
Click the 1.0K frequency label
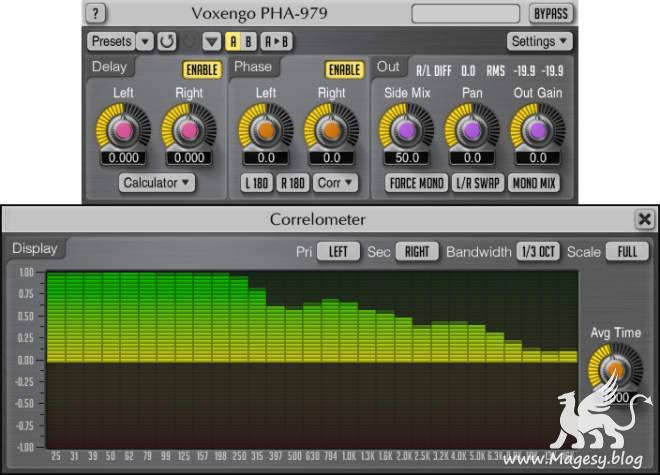point(349,456)
